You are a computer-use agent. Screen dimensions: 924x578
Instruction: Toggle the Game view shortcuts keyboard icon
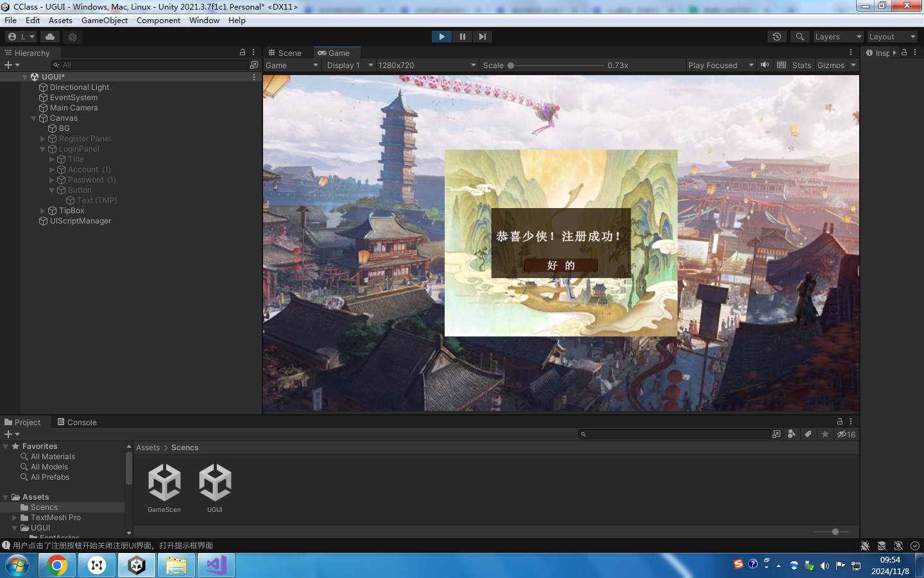(x=781, y=65)
